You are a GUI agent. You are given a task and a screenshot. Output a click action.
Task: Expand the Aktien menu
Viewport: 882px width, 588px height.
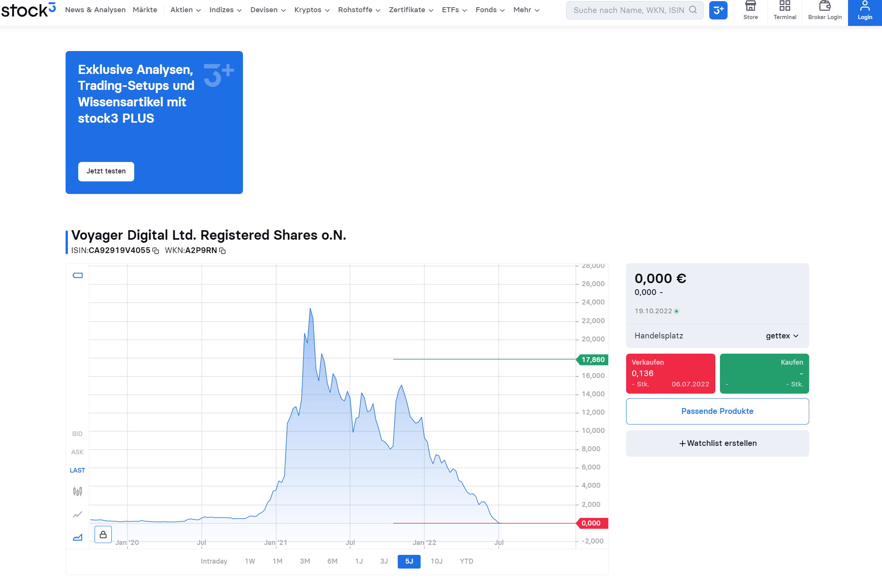pyautogui.click(x=186, y=10)
